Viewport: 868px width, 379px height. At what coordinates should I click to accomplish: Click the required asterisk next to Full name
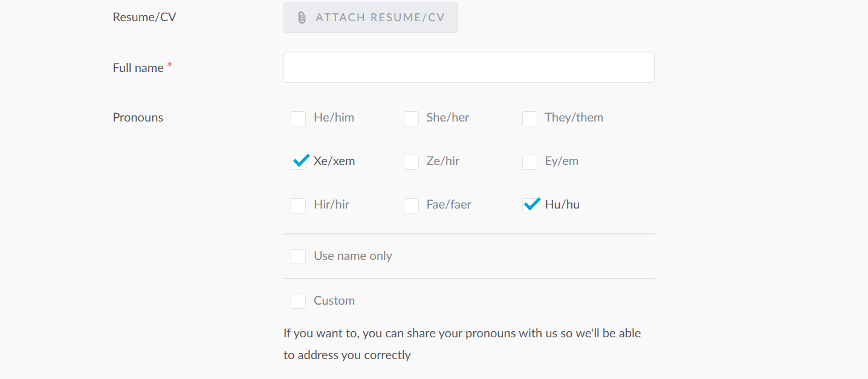coord(169,64)
